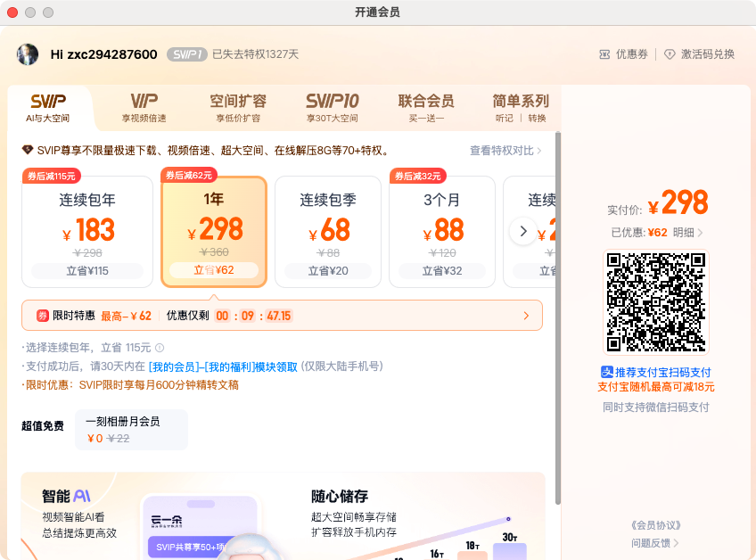Click the 立省¥115 label on 连续包年
The width and height of the screenshot is (756, 560).
87,271
